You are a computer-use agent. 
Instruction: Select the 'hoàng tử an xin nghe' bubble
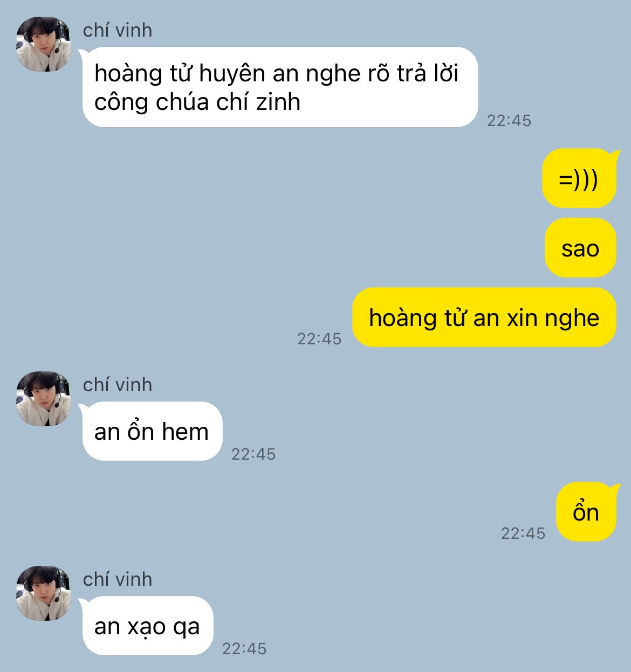tap(484, 317)
